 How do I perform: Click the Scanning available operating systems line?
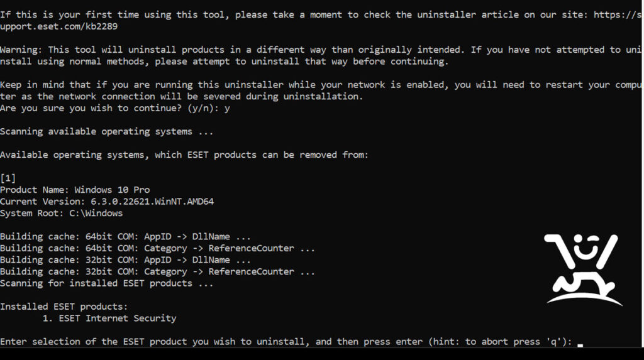click(x=107, y=132)
